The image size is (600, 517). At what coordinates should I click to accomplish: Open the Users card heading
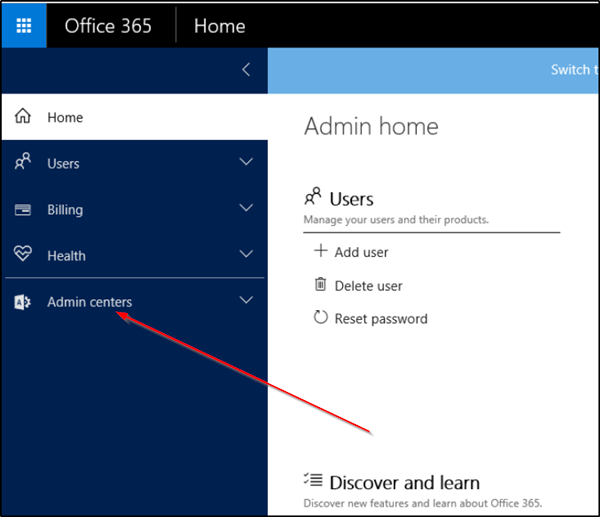351,199
